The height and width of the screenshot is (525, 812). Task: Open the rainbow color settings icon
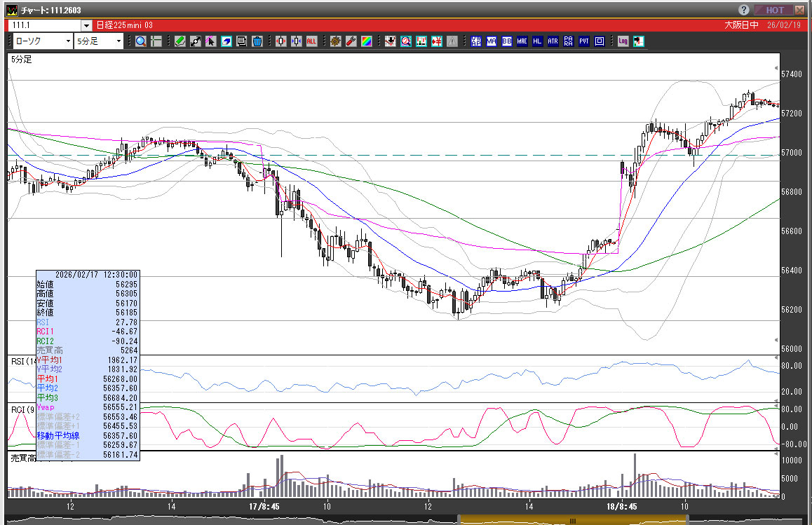pos(367,41)
